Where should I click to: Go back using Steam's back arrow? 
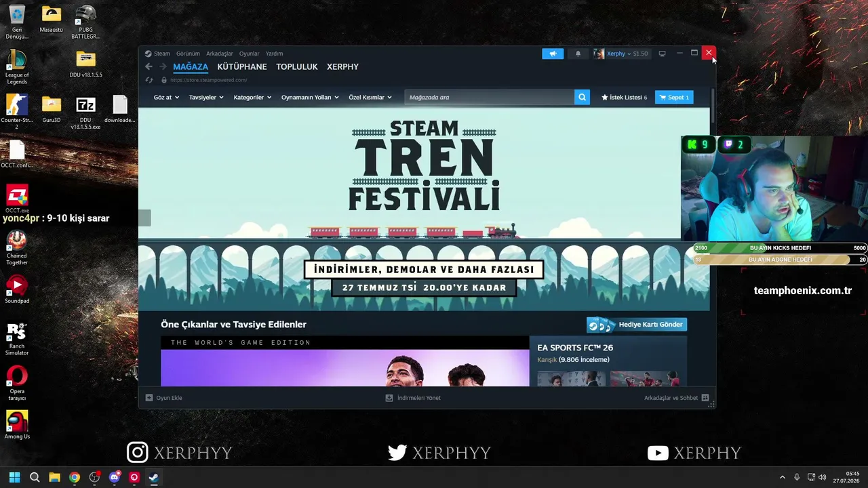coord(149,66)
